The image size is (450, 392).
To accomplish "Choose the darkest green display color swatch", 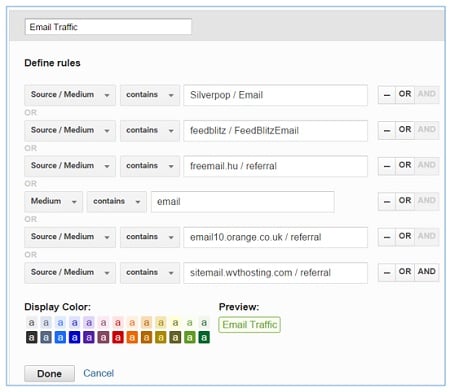I will (204, 337).
